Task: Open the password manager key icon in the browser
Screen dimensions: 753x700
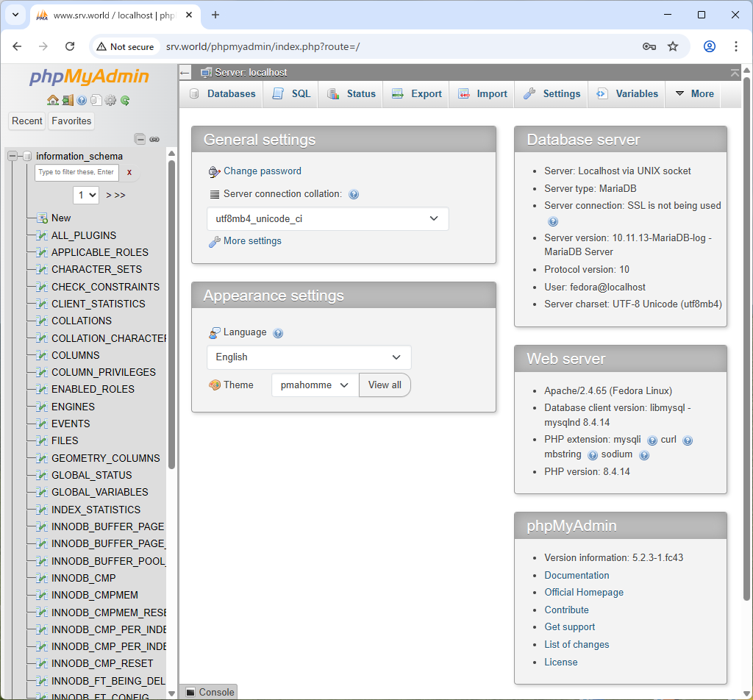Action: coord(649,46)
